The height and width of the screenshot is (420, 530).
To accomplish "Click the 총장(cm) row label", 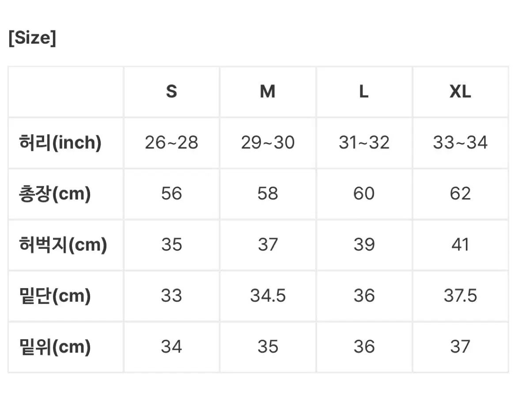I will (55, 194).
